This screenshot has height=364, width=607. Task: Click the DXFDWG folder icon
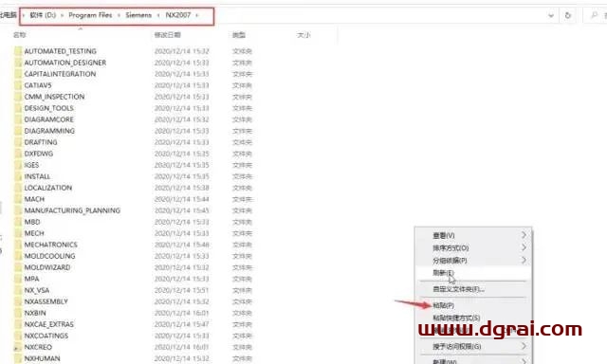coord(18,154)
